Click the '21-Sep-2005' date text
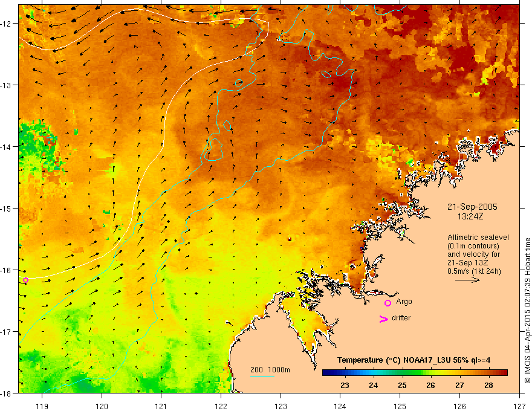The width and height of the screenshot is (532, 411). pos(472,207)
